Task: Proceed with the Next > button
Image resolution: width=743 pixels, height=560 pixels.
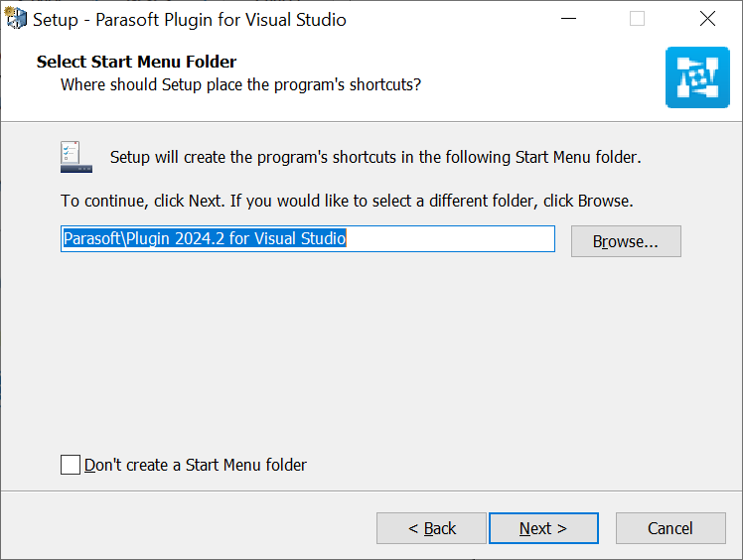Action: pos(543,528)
